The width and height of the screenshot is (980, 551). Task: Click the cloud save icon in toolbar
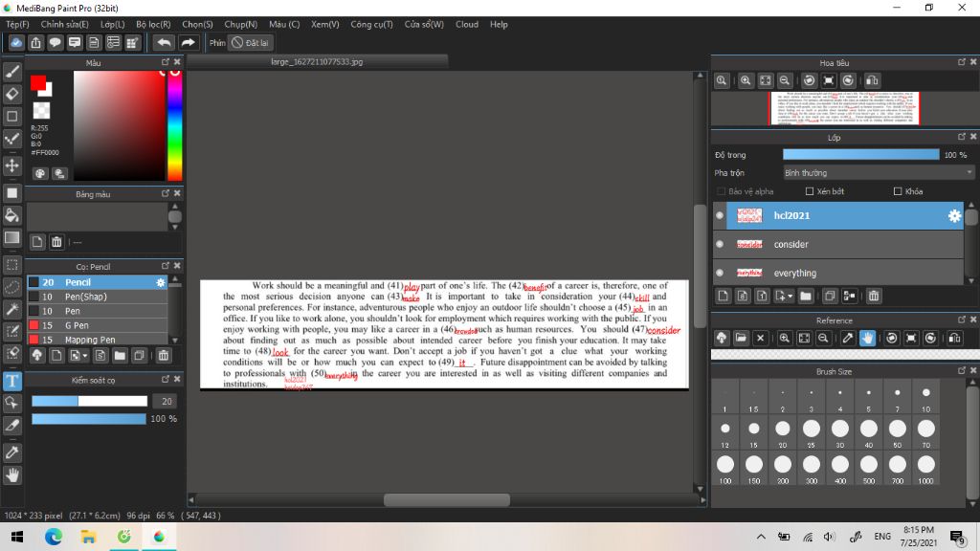[x=16, y=42]
